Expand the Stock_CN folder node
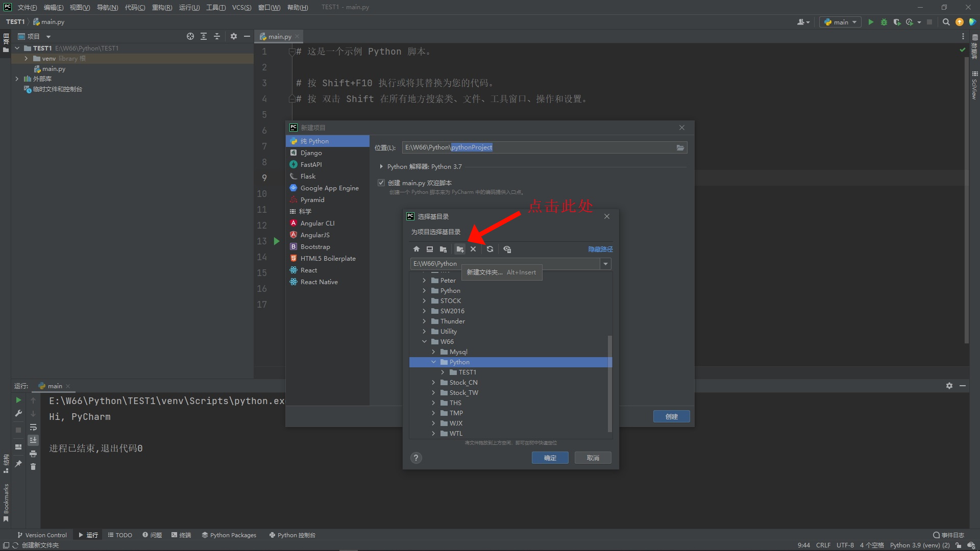This screenshot has width=980, height=551. [x=433, y=382]
